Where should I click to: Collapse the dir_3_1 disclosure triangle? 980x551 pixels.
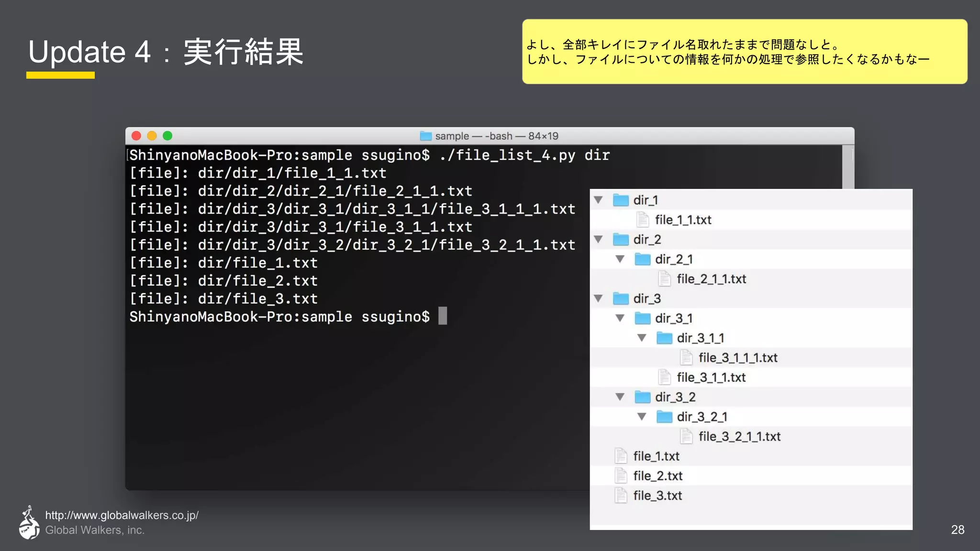coord(620,318)
